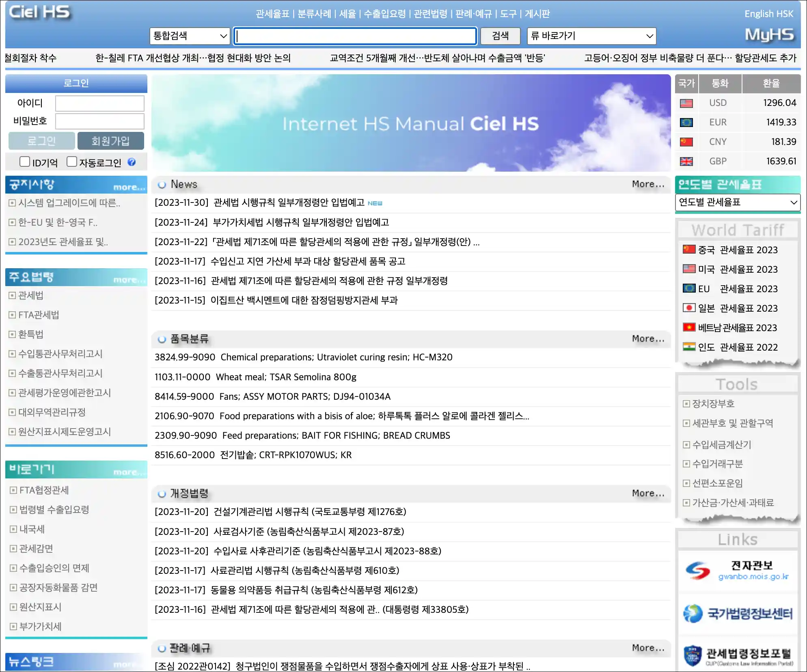The height and width of the screenshot is (672, 807).
Task: Open the 수출입요령 menu
Action: pos(385,14)
